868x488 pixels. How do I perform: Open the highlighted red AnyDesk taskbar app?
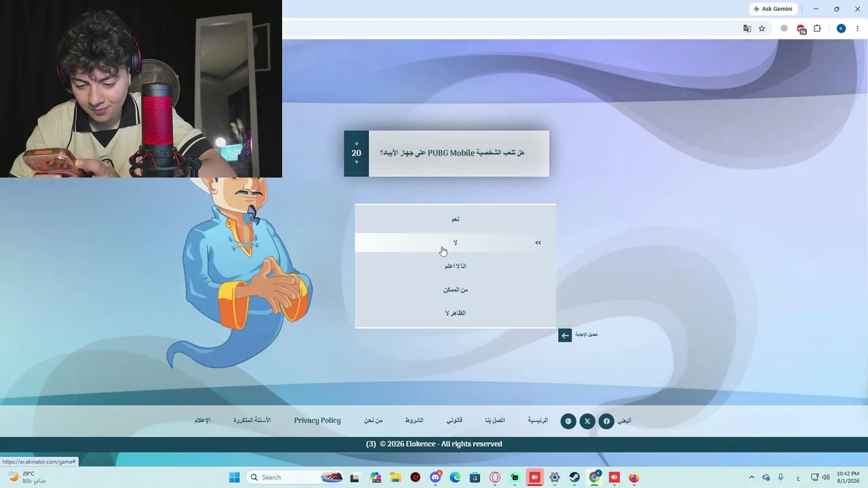coord(534,477)
